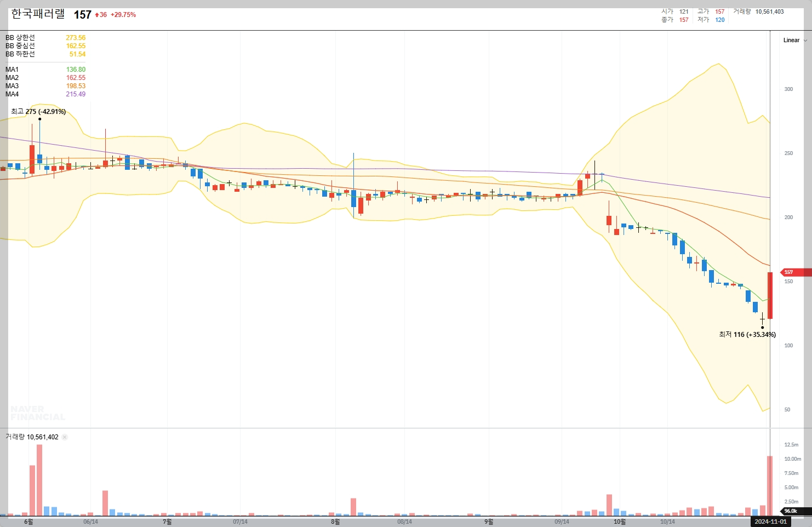Image resolution: width=812 pixels, height=527 pixels.
Task: Click the tallest early-June volume bar
Action: (x=39, y=480)
